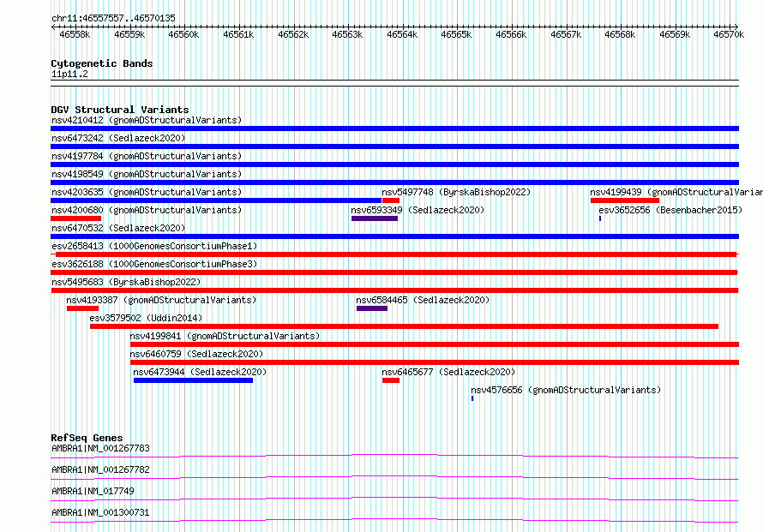Screen dimensions: 763x532
Task: Click the RefSeq Genes track heading
Action: [87, 438]
